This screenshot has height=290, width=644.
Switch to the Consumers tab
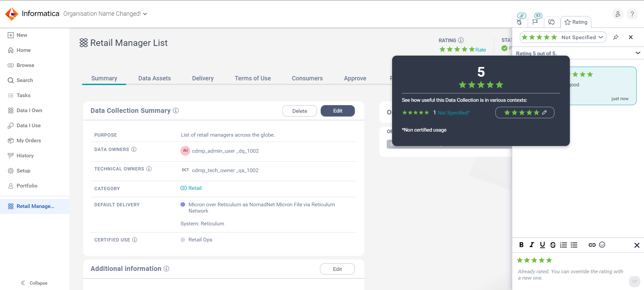coord(307,78)
